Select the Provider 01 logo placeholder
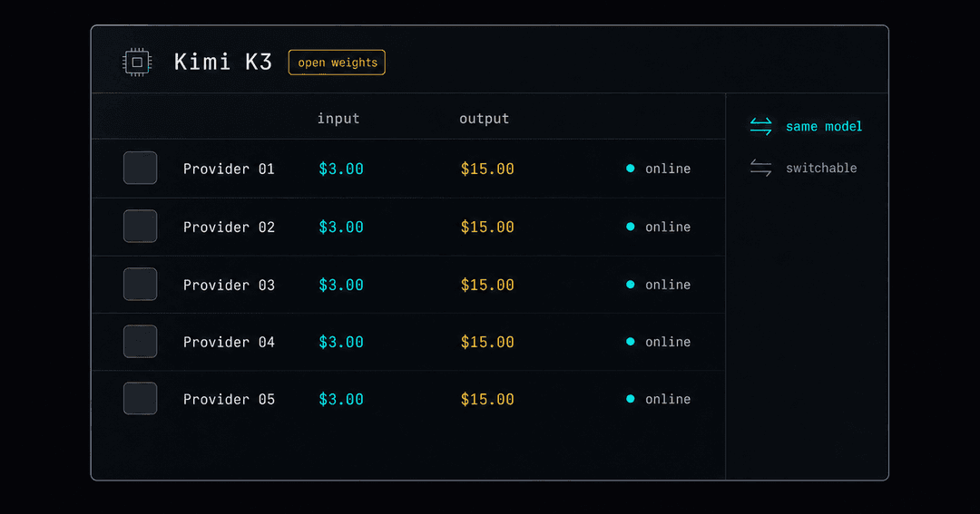The width and height of the screenshot is (980, 514). [140, 168]
